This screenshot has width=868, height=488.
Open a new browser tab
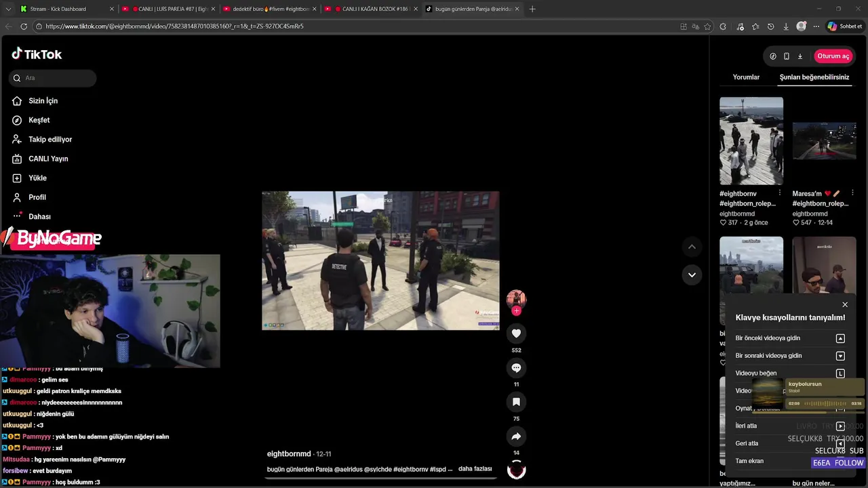(x=532, y=9)
